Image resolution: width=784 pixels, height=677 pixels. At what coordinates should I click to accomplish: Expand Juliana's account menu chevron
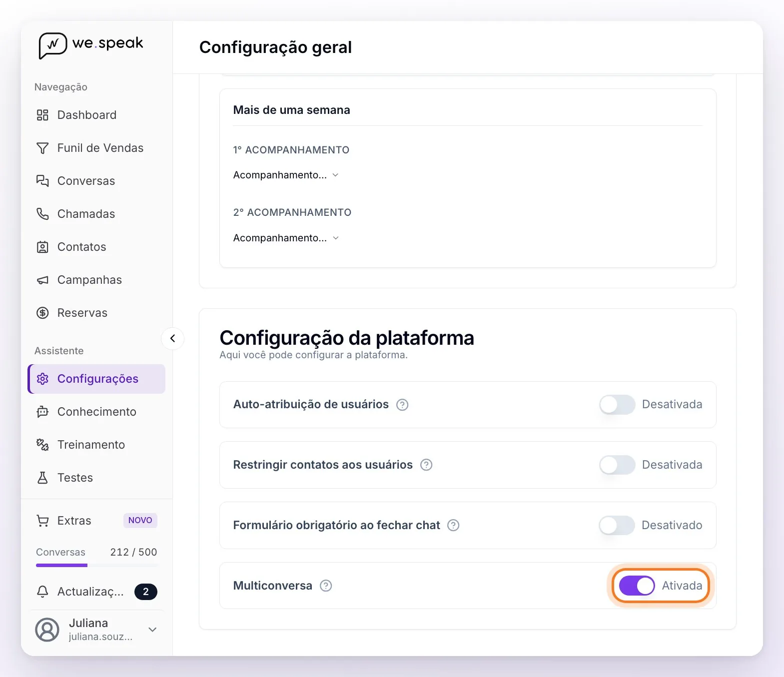click(x=153, y=630)
